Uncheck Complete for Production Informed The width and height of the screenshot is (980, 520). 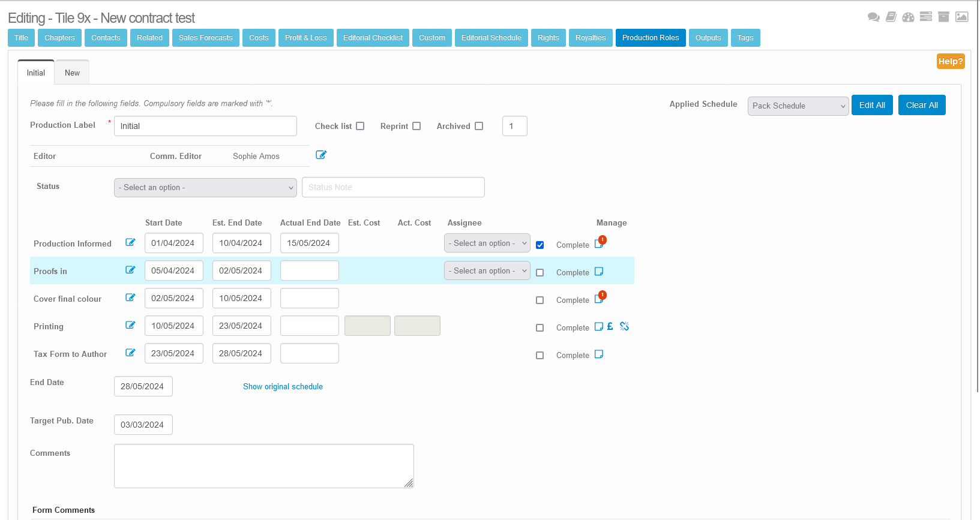[x=540, y=245]
